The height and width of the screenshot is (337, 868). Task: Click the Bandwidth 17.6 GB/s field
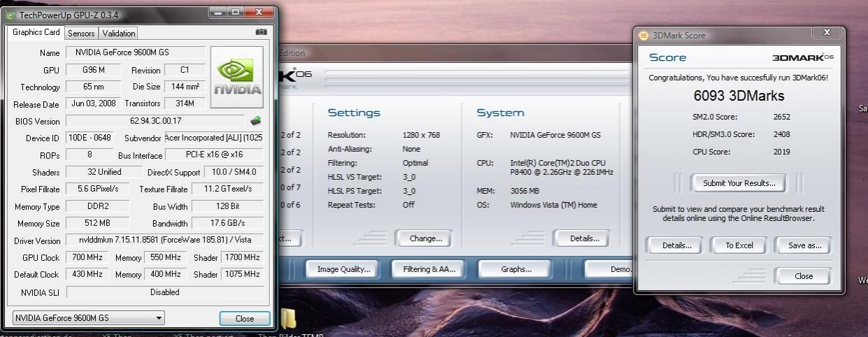[x=227, y=223]
